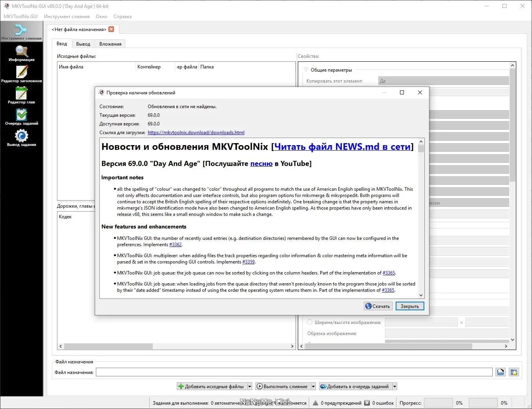Collapse the Общие параметры section
This screenshot has height=409, width=532.
pyautogui.click(x=306, y=70)
